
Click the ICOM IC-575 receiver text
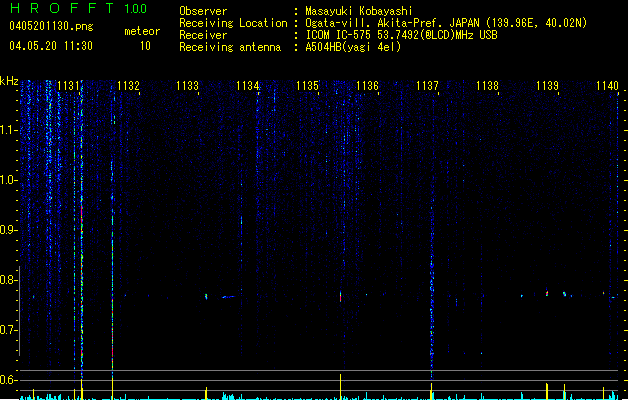tap(402, 35)
